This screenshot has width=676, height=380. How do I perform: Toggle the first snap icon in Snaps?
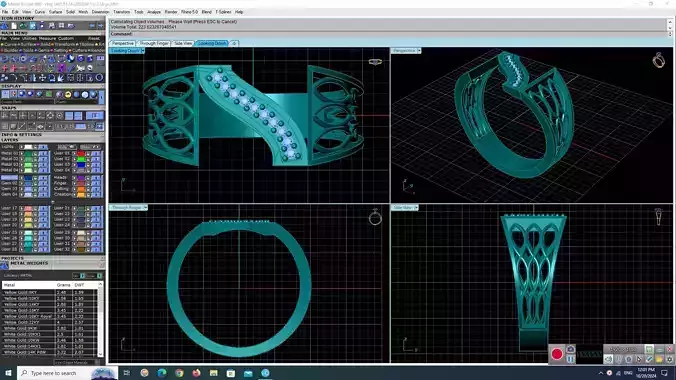click(x=4, y=116)
